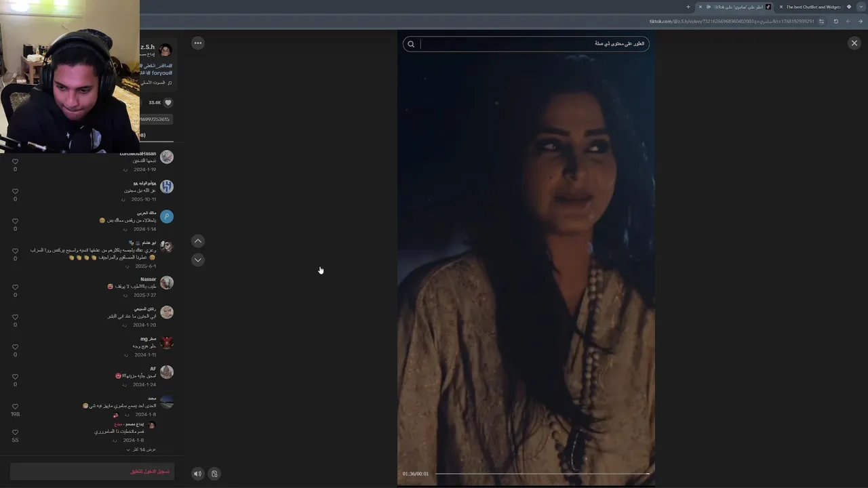The width and height of the screenshot is (868, 488).
Task: Click the browser back arrow
Action: 861,21
